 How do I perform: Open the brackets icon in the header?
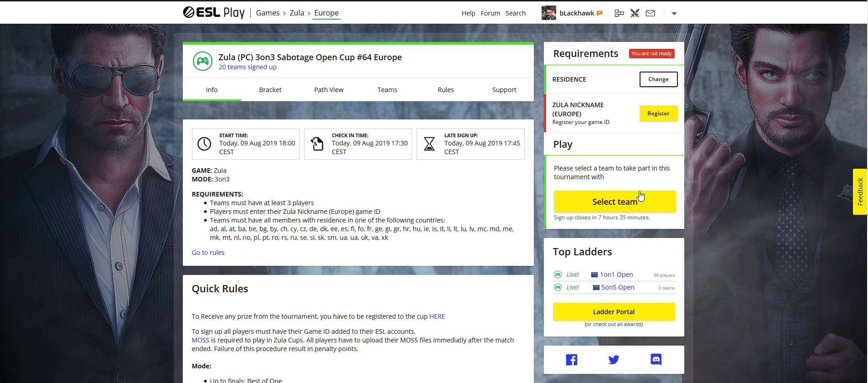click(619, 13)
